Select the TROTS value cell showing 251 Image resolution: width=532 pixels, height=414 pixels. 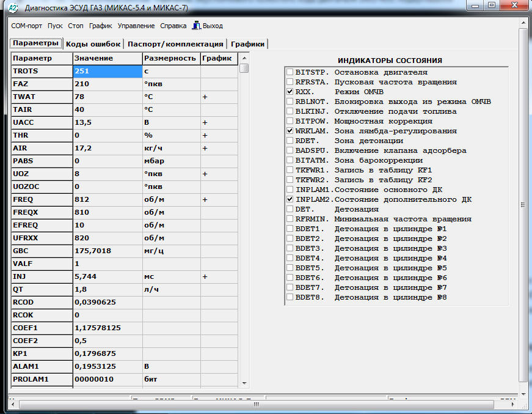[107, 71]
